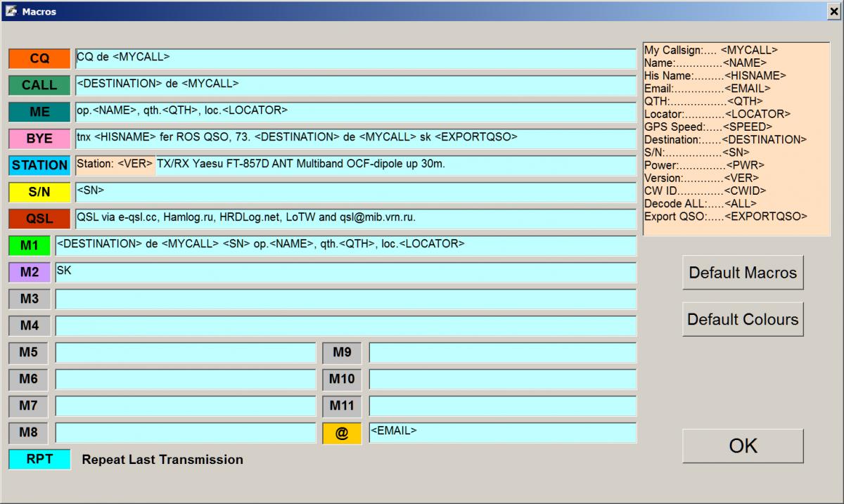This screenshot has height=504, width=844.
Task: Restore settings with Default Macros button
Action: coord(743,273)
